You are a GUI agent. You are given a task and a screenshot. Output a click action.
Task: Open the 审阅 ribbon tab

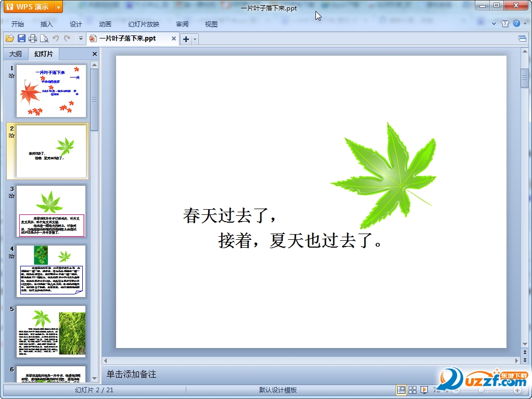coord(182,24)
